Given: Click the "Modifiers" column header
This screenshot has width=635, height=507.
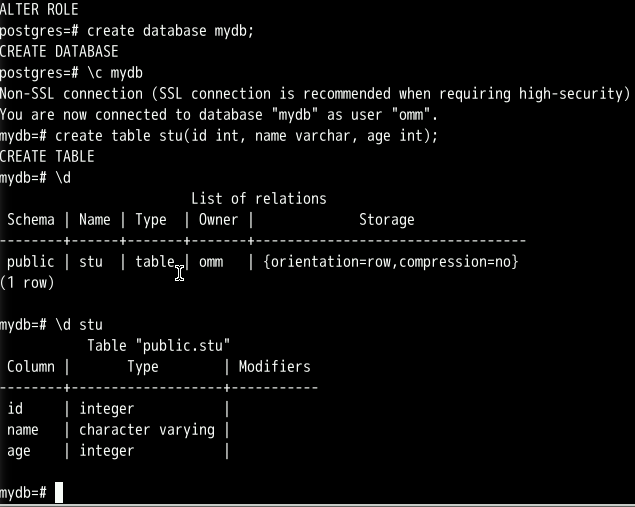Looking at the screenshot, I should click(x=274, y=366).
